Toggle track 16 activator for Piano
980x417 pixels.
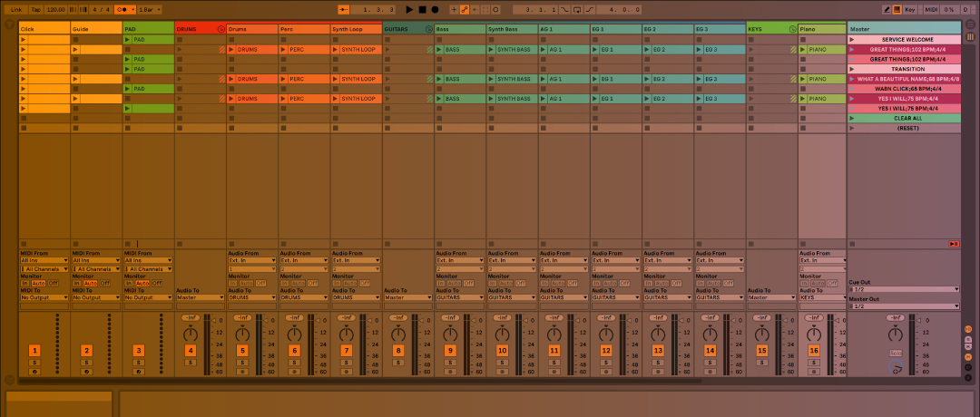pyautogui.click(x=813, y=351)
